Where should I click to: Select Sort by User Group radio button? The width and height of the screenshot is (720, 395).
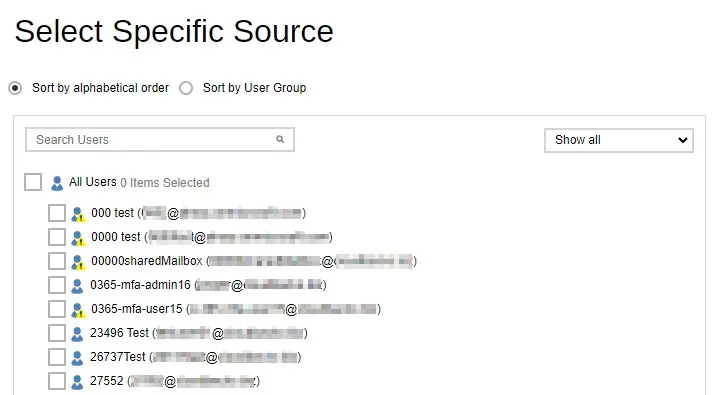coord(186,88)
